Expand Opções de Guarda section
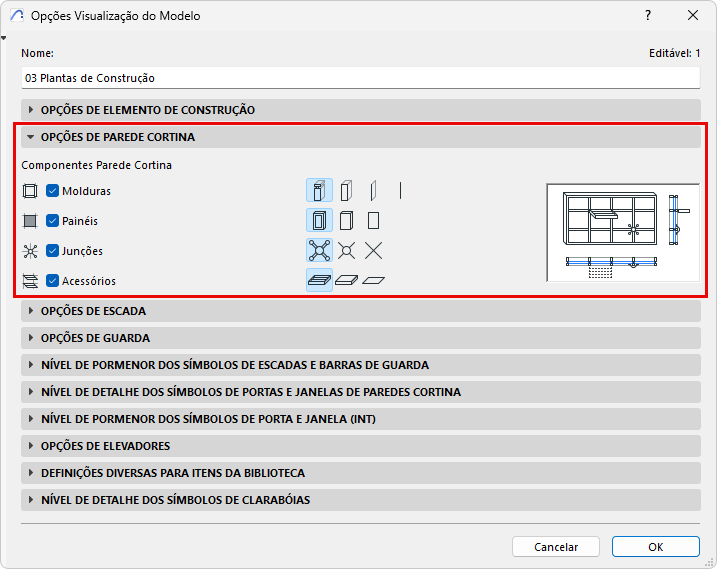 361,338
